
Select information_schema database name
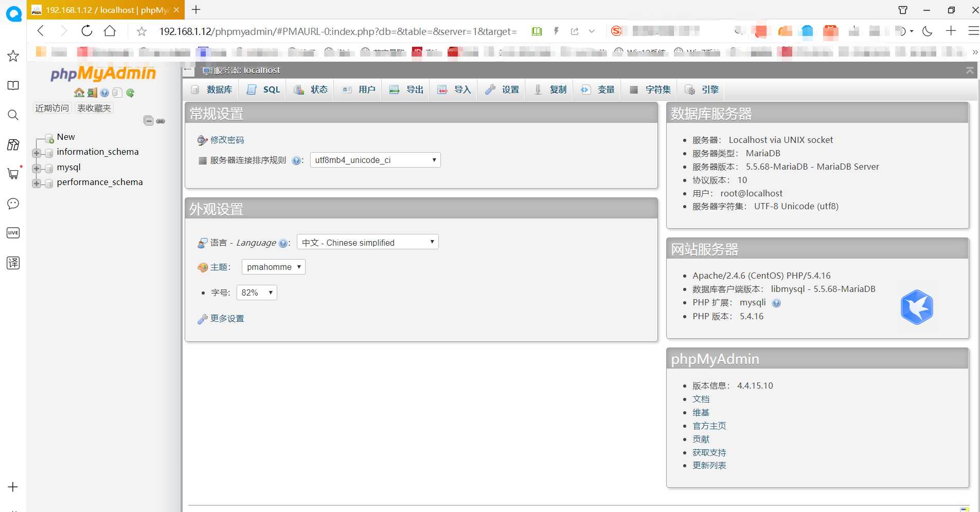[98, 152]
